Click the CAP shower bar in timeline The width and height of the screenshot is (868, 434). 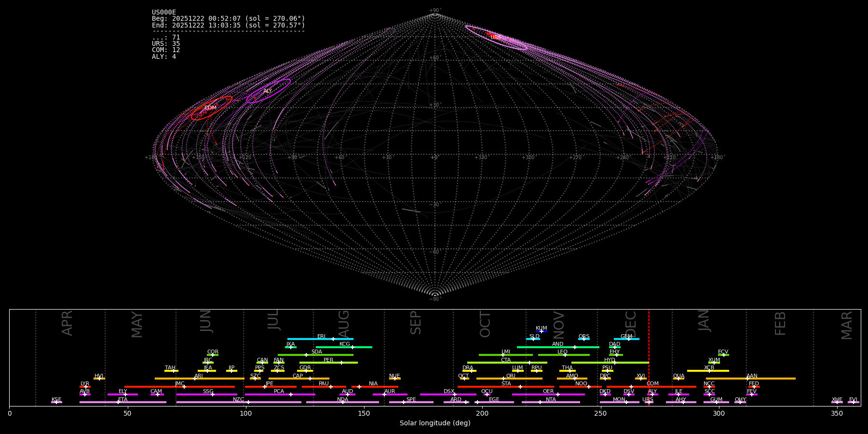point(299,379)
